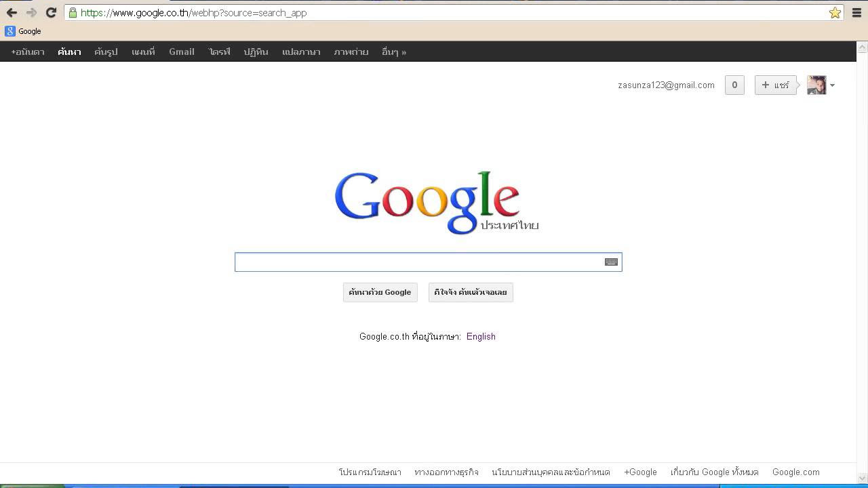Expand the อื่นๆ » more menu
Image resolution: width=868 pixels, height=488 pixels.
click(393, 52)
